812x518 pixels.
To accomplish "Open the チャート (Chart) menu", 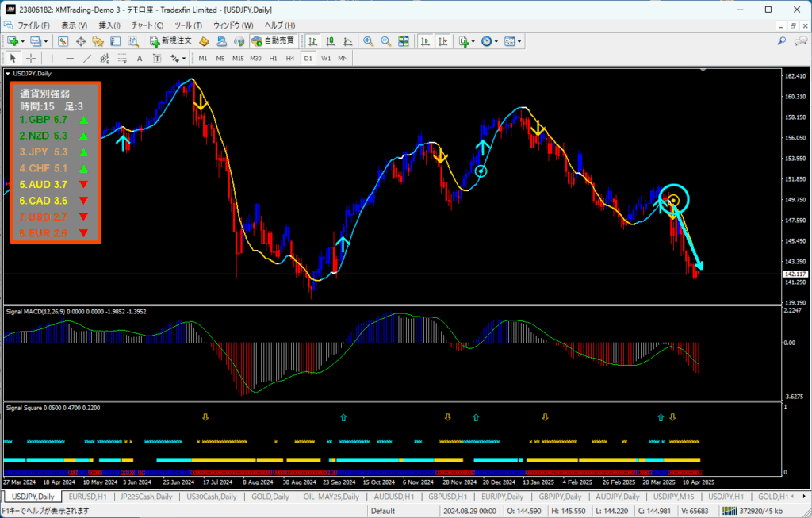I will tap(147, 25).
